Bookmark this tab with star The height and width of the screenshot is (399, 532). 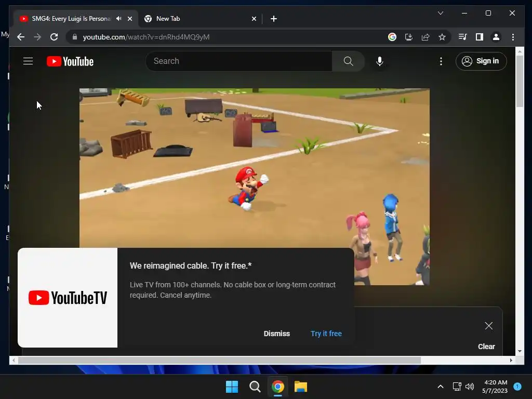[442, 37]
